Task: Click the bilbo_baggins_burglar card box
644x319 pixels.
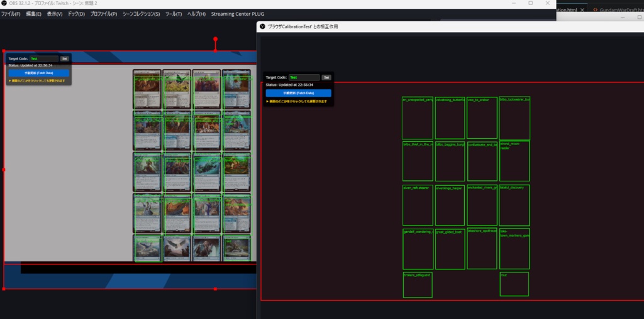Action: tap(450, 161)
